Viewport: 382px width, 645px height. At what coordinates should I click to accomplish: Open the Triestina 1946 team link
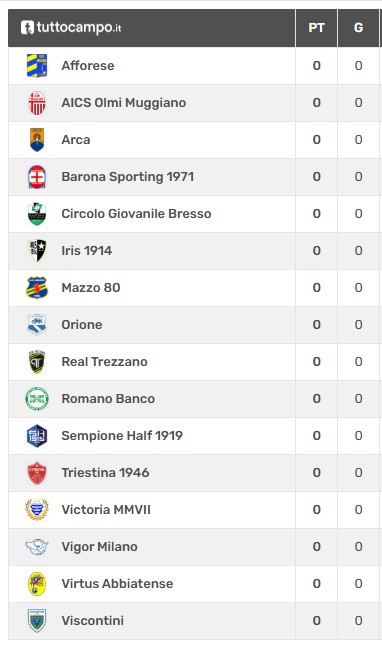click(105, 473)
